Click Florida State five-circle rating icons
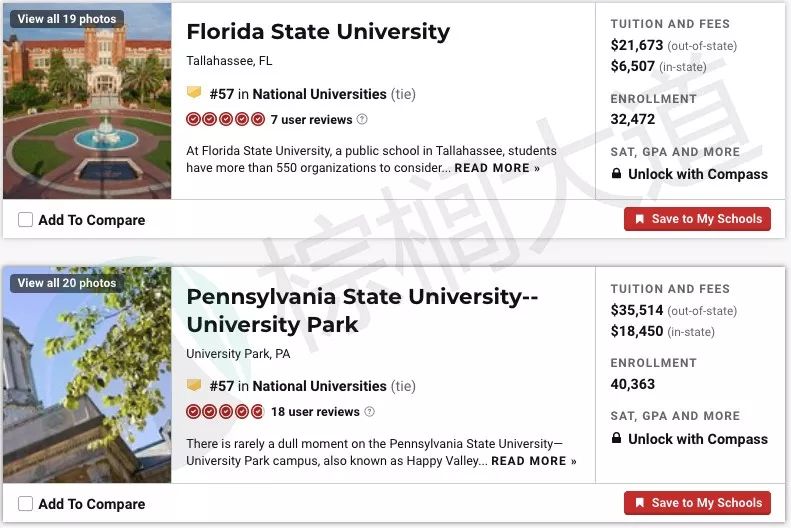Image resolution: width=791 pixels, height=528 pixels. (x=225, y=120)
